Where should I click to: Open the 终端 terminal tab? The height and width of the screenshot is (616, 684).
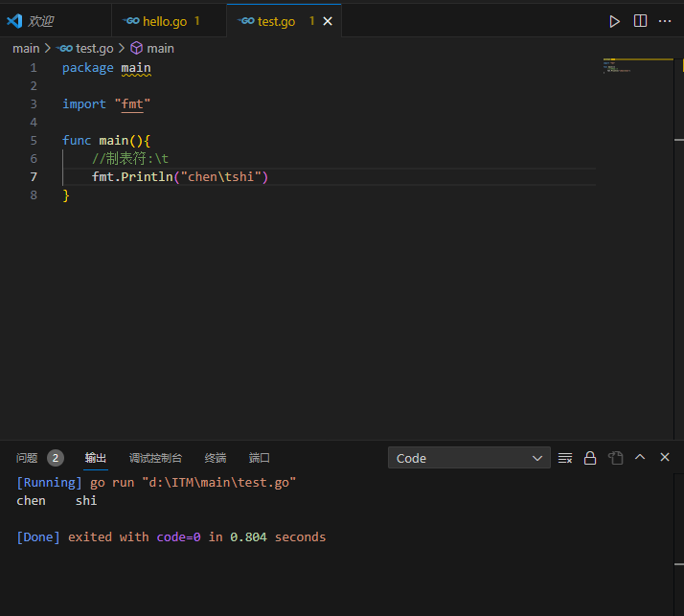pyautogui.click(x=216, y=458)
